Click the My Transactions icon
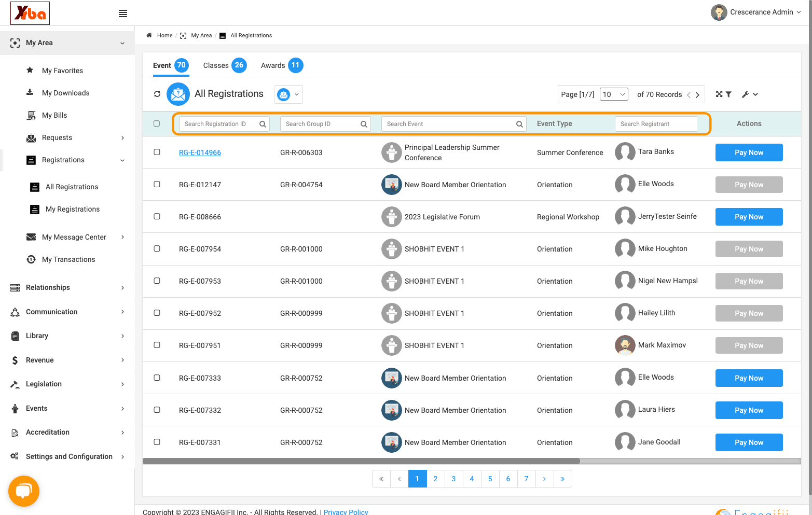This screenshot has height=515, width=812. click(x=31, y=259)
